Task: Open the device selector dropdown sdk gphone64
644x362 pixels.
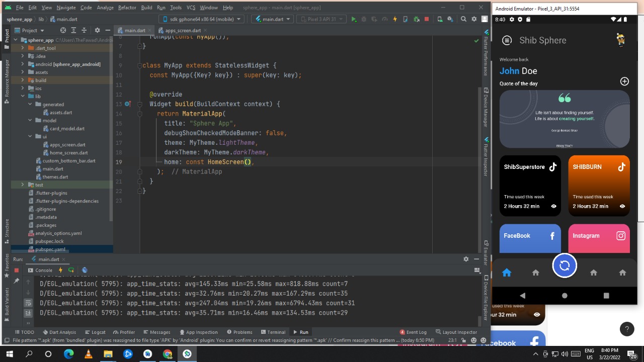Action: pyautogui.click(x=201, y=19)
